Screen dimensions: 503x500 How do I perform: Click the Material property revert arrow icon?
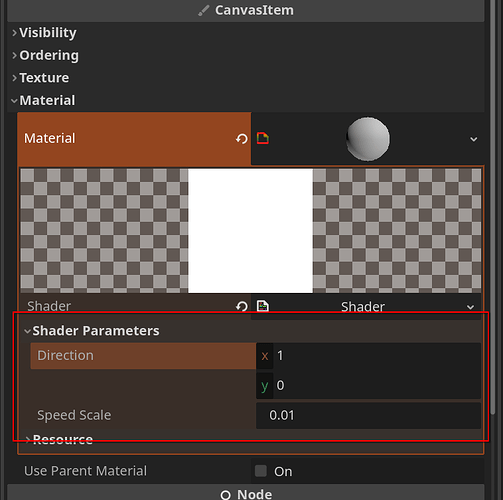tap(242, 139)
